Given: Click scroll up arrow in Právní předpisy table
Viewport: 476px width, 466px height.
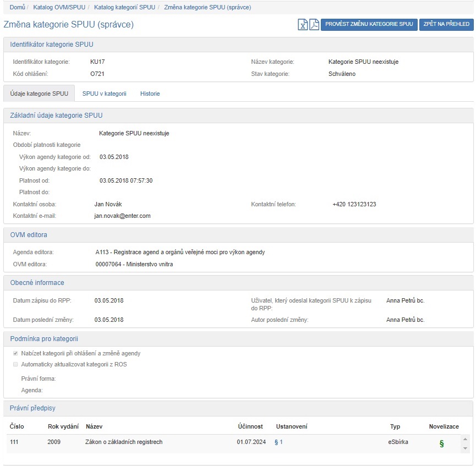Looking at the screenshot, I should pyautogui.click(x=466, y=438).
